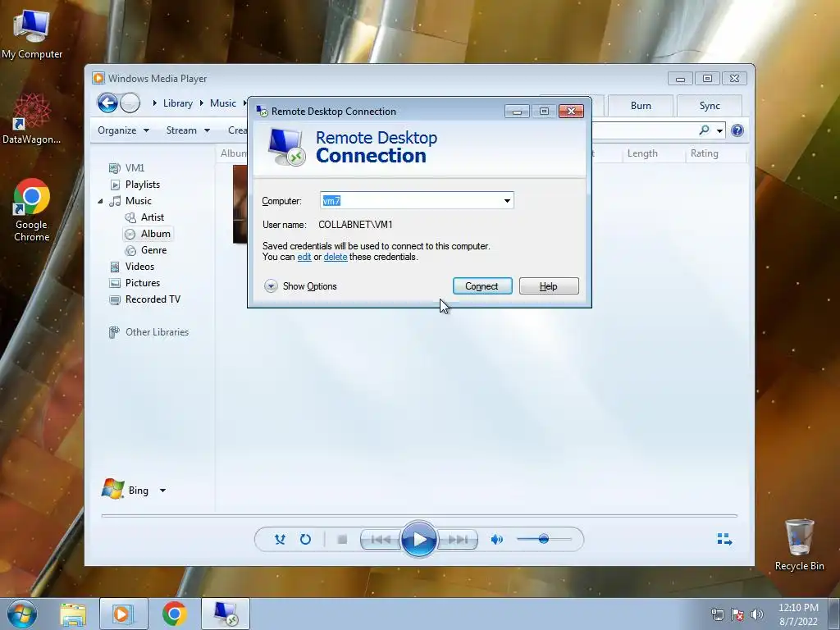Image resolution: width=840 pixels, height=630 pixels.
Task: Open the Action Center flag icon
Action: [737, 614]
